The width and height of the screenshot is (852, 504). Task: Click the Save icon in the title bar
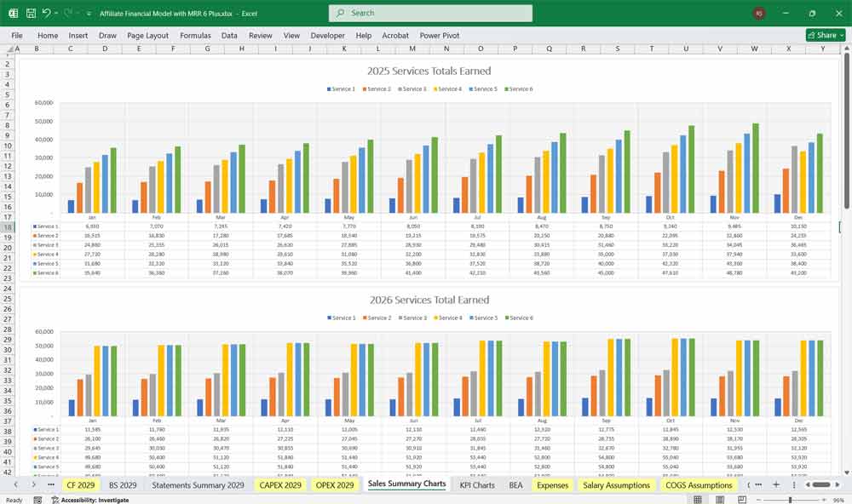click(30, 14)
